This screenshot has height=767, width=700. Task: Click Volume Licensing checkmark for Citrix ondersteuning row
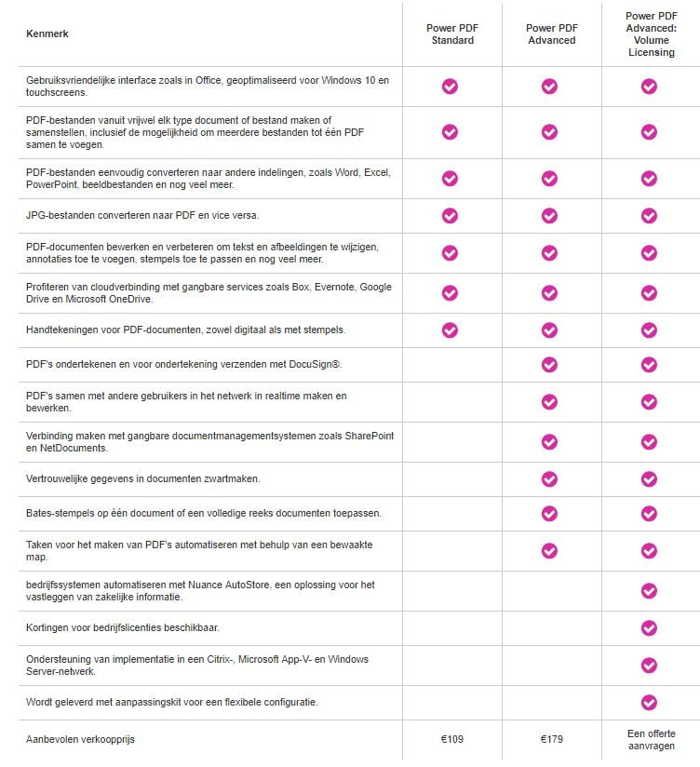click(x=649, y=666)
